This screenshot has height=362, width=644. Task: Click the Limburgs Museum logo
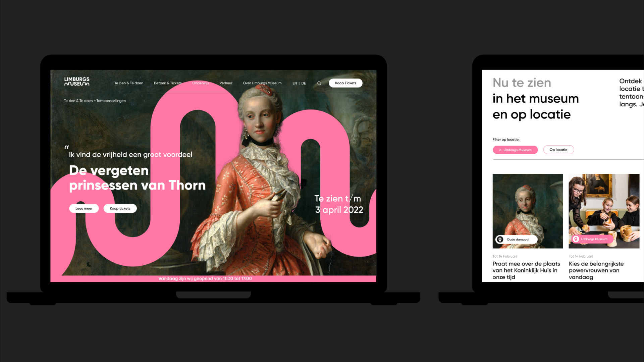(77, 82)
